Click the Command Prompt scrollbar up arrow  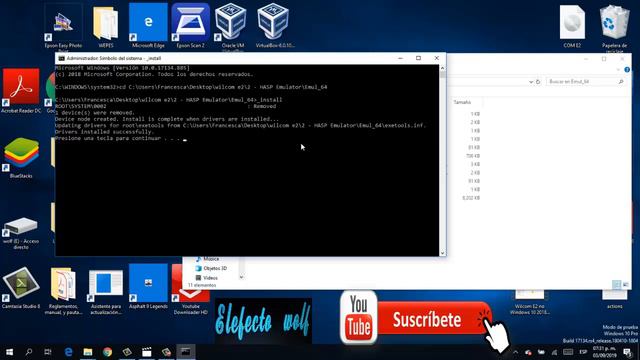[442, 68]
